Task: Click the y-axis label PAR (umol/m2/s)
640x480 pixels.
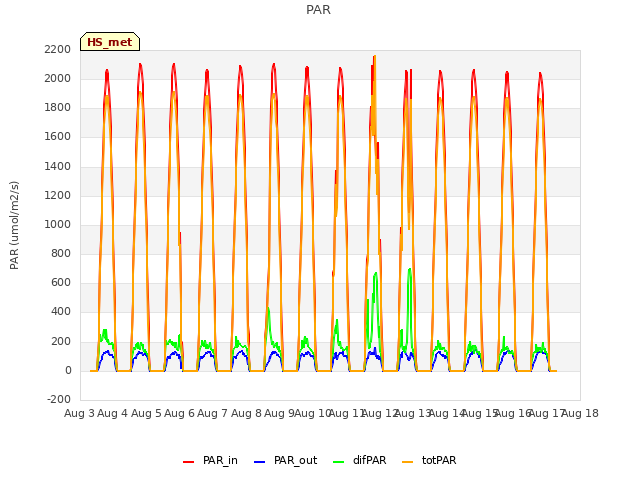Action: coord(14,225)
